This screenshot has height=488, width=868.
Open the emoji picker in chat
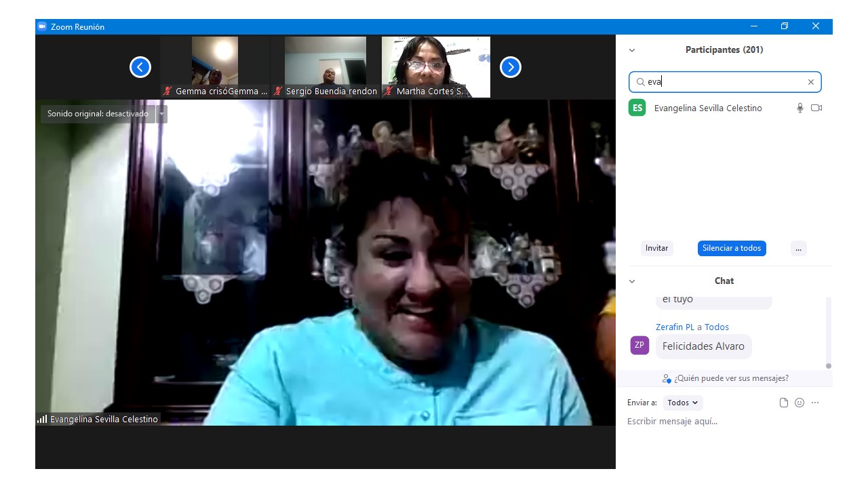[800, 403]
